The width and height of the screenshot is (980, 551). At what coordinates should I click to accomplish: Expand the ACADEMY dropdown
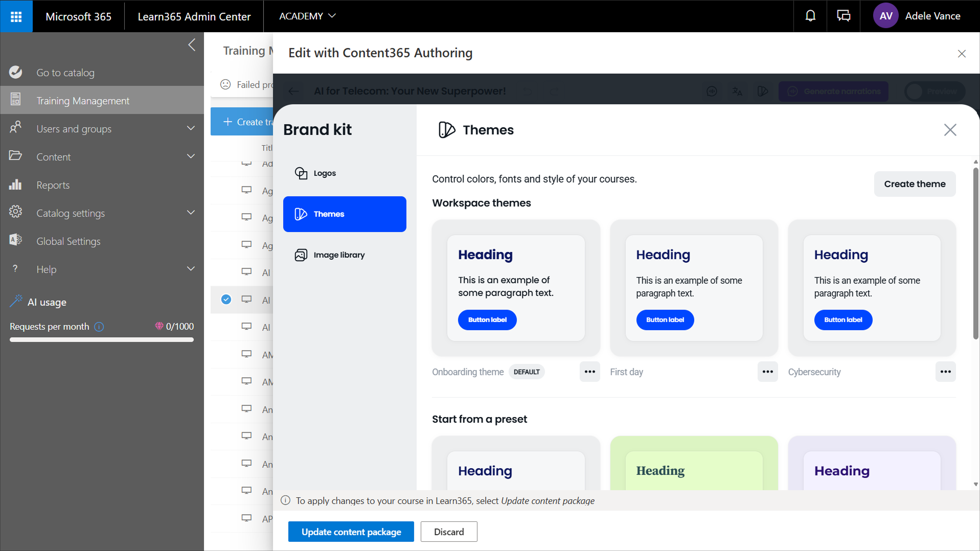click(307, 16)
